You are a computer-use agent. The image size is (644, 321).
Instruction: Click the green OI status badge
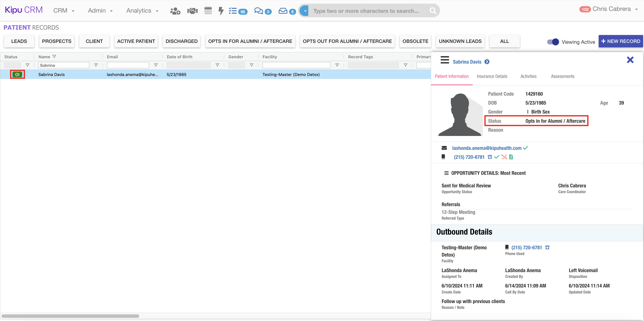coord(17,74)
